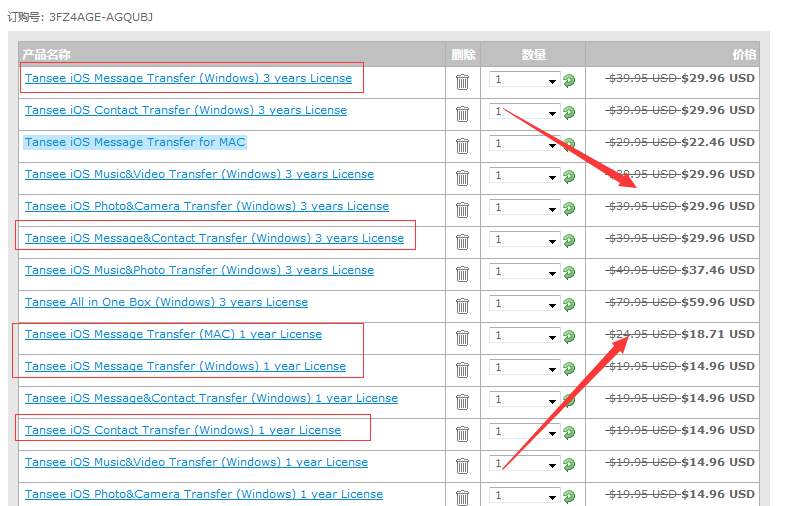The height and width of the screenshot is (506, 785).
Task: Open quantity dropdown for Message Transfer (Windows) 1 year
Action: [x=524, y=367]
